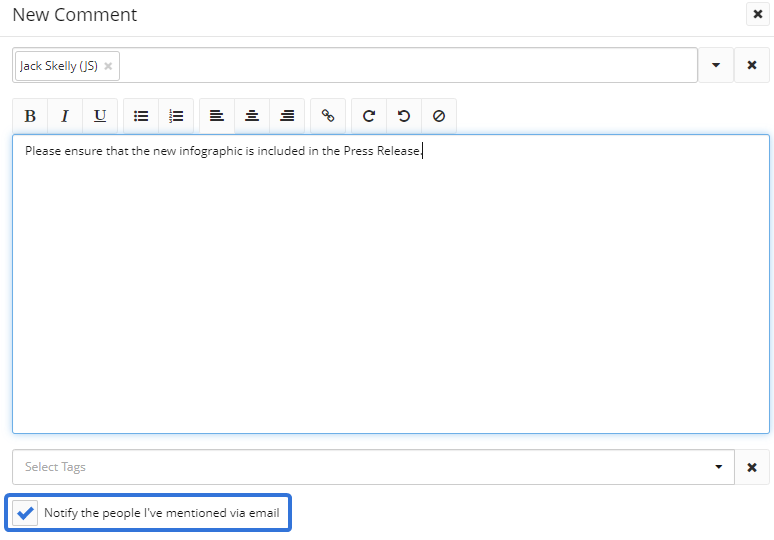Align text to the left

[x=217, y=116]
